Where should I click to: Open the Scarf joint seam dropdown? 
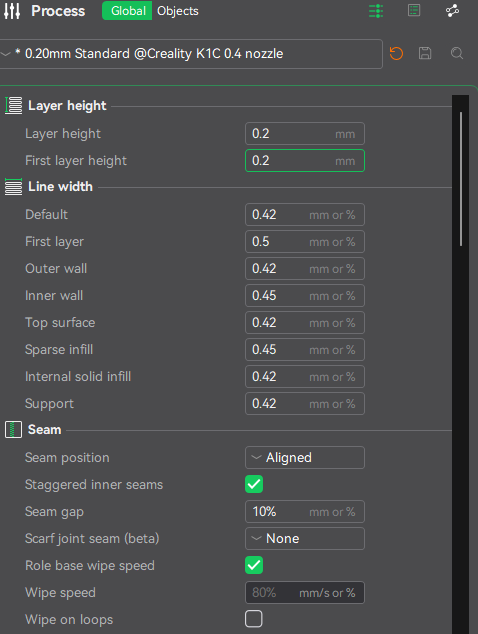305,539
